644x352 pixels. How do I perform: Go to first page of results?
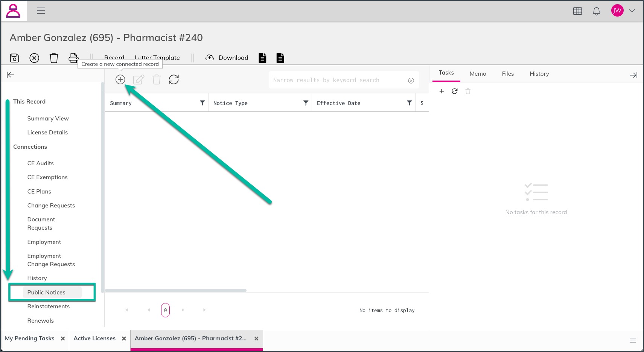(126, 310)
